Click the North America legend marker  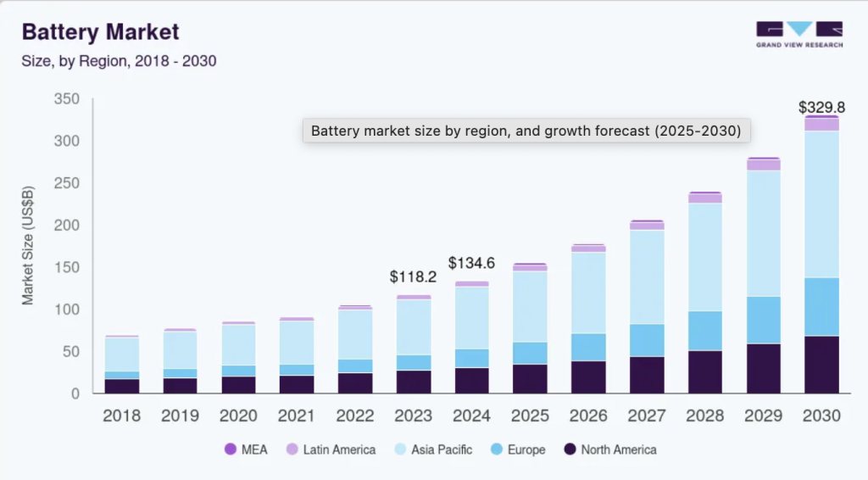coord(570,449)
